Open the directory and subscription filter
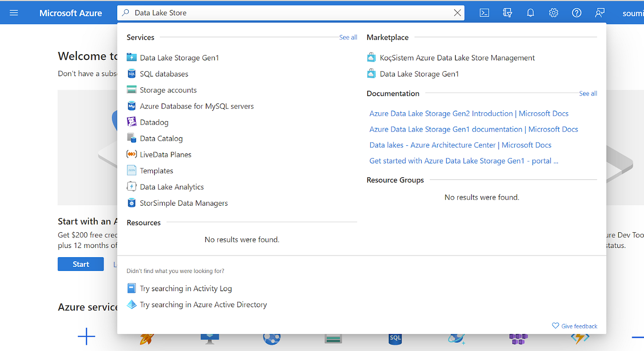 click(507, 12)
